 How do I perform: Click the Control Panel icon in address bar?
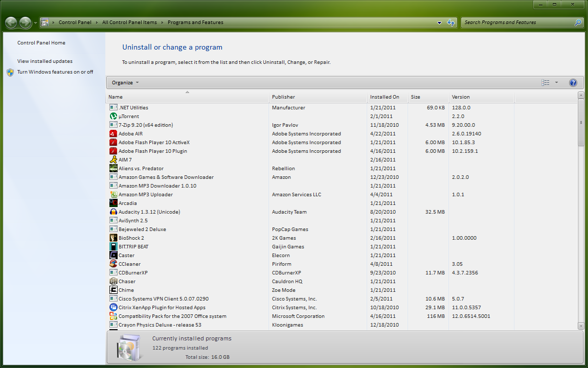click(x=44, y=22)
